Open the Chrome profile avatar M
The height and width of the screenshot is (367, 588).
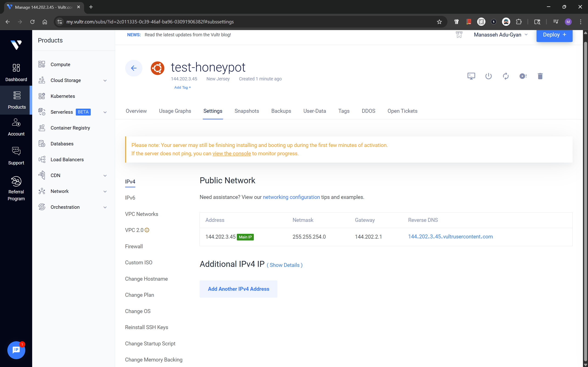[x=568, y=22]
